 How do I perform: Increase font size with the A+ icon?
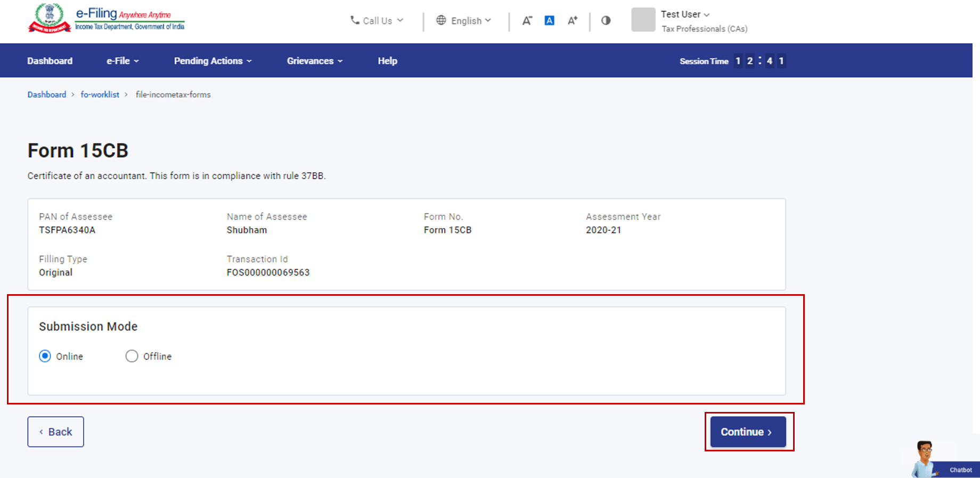572,21
